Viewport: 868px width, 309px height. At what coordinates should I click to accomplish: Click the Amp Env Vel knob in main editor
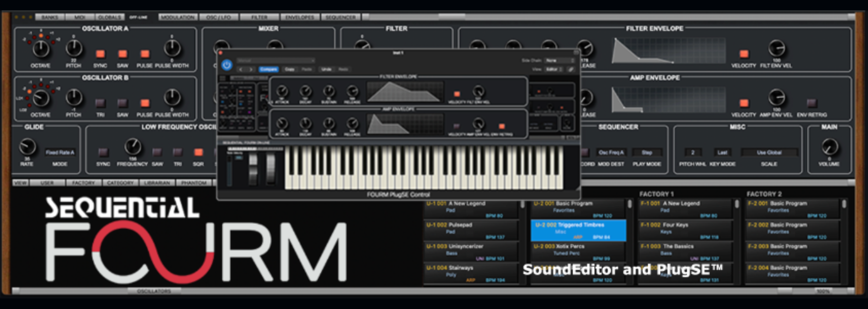[x=776, y=98]
